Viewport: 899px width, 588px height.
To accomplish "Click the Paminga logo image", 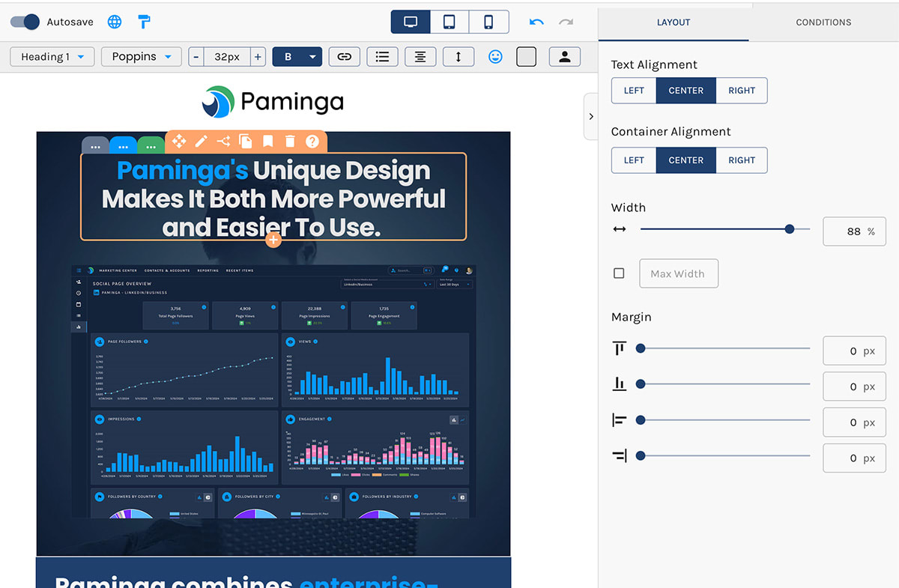I will [x=273, y=101].
